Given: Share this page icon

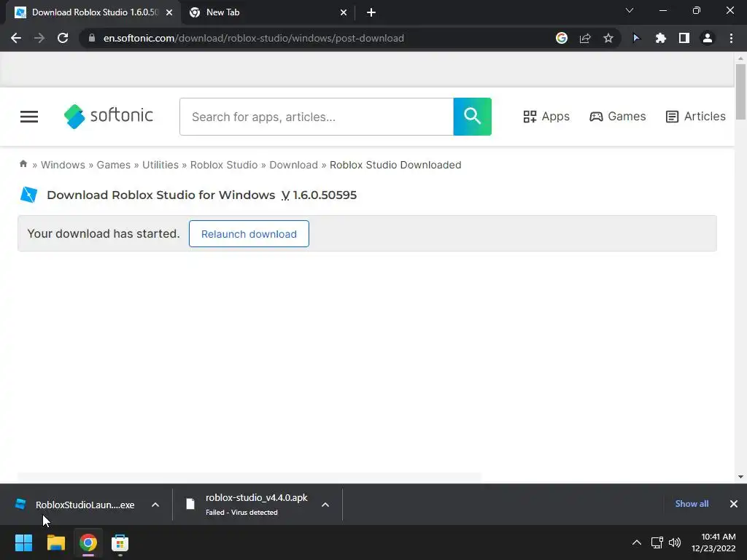Looking at the screenshot, I should click(x=585, y=38).
